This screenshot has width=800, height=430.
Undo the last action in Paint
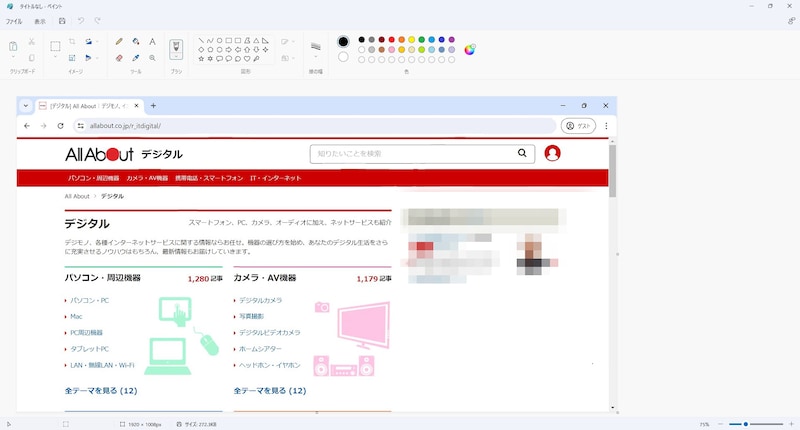[x=81, y=21]
